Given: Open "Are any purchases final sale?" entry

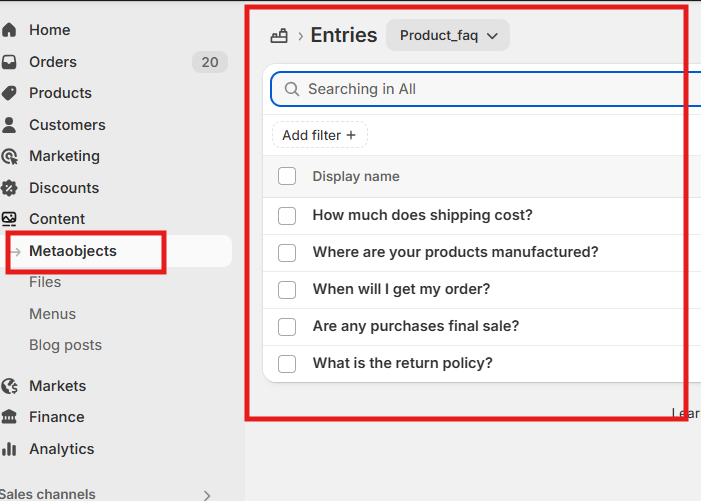Looking at the screenshot, I should click(x=415, y=326).
